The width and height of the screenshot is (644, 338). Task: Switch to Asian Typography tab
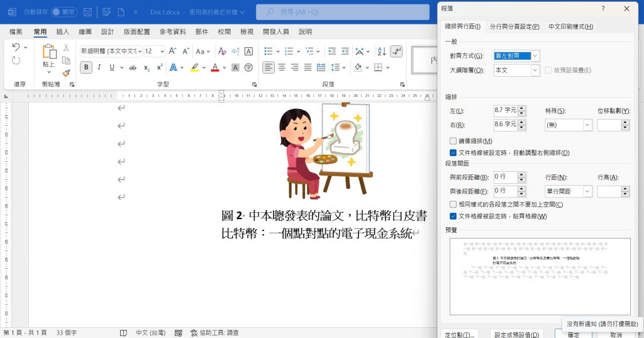[571, 26]
